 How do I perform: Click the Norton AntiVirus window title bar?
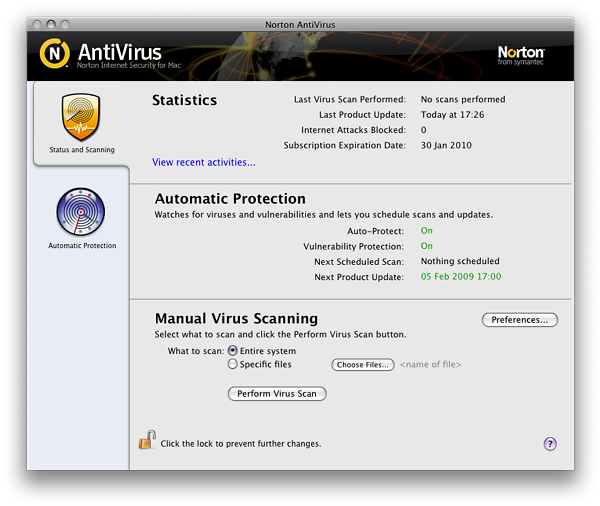pos(300,23)
